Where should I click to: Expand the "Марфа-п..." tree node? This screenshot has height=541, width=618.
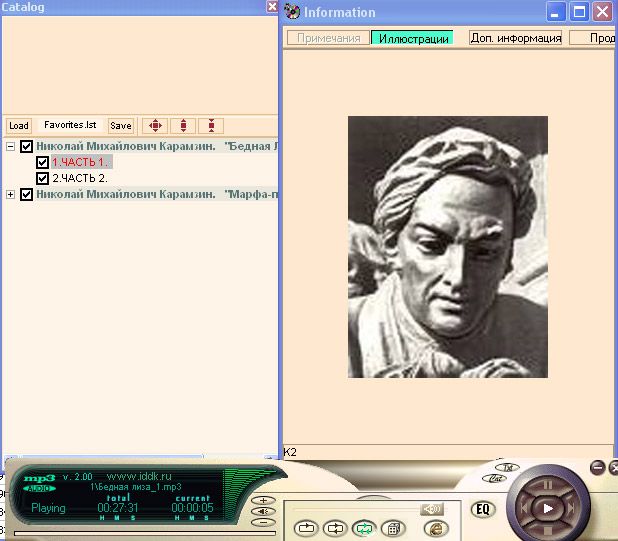pos(11,194)
